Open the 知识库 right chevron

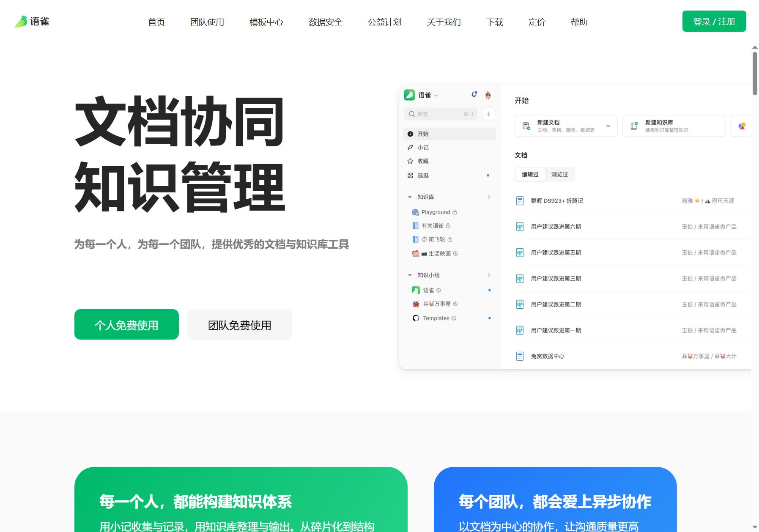click(x=489, y=197)
